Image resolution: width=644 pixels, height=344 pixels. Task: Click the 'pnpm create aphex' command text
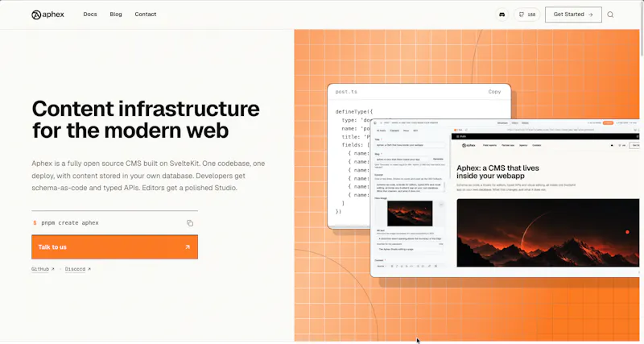pos(70,223)
